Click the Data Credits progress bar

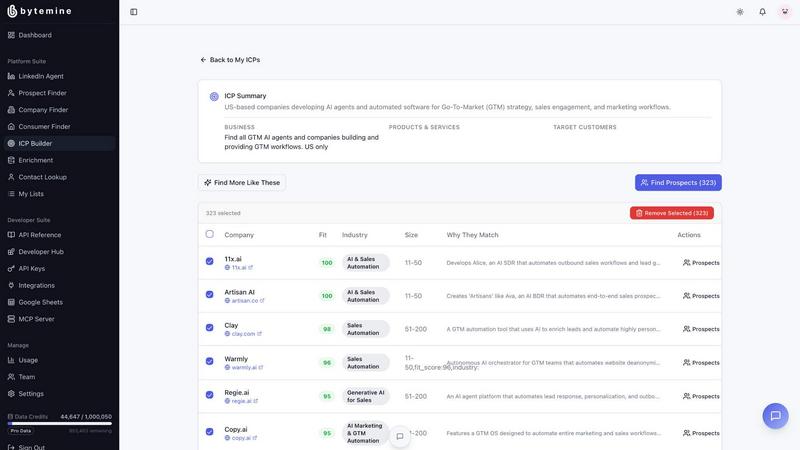pyautogui.click(x=59, y=424)
